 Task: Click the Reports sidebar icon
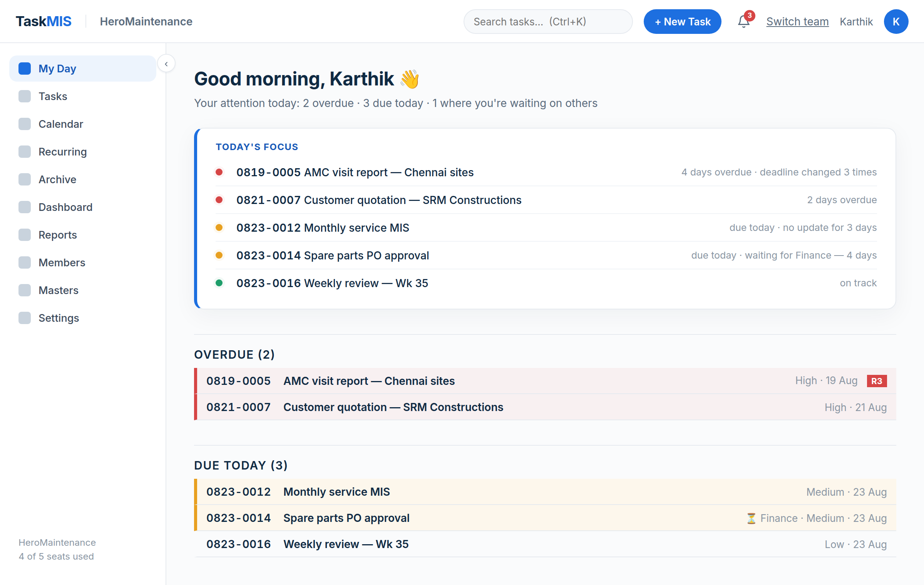pyautogui.click(x=25, y=235)
